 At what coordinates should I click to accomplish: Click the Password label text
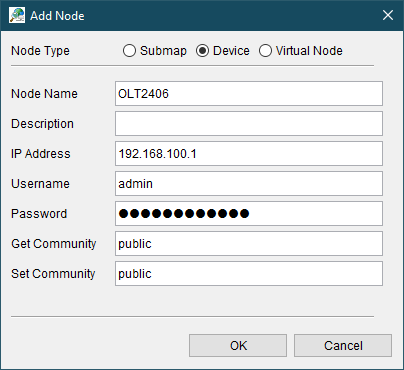tap(39, 214)
